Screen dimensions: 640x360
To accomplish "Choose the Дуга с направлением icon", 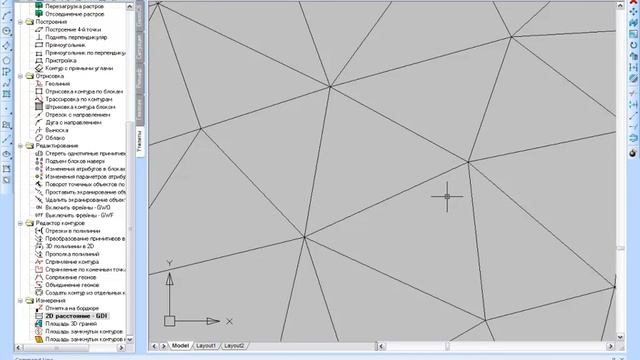I will 39,122.
